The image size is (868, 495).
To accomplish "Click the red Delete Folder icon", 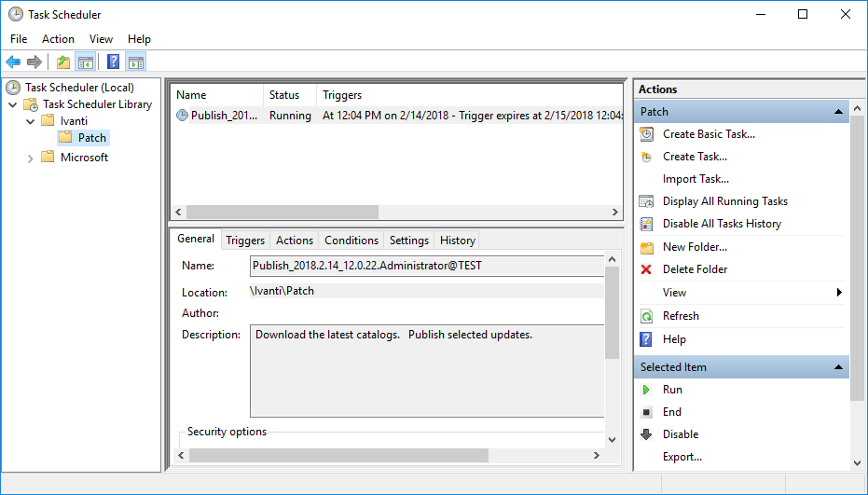I will [x=646, y=269].
